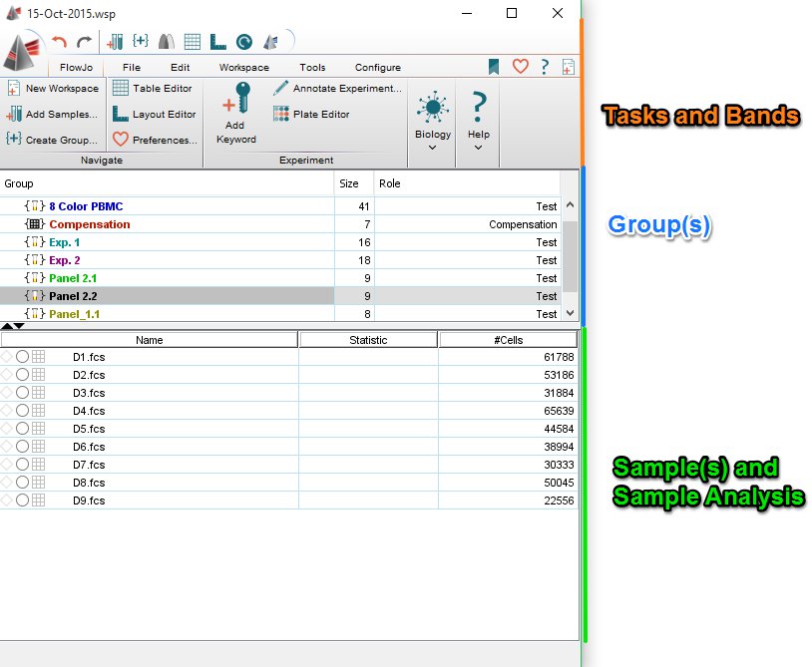Open the Add Samples test-tube toolbar icon
Screen dimensions: 812x667
(x=116, y=42)
